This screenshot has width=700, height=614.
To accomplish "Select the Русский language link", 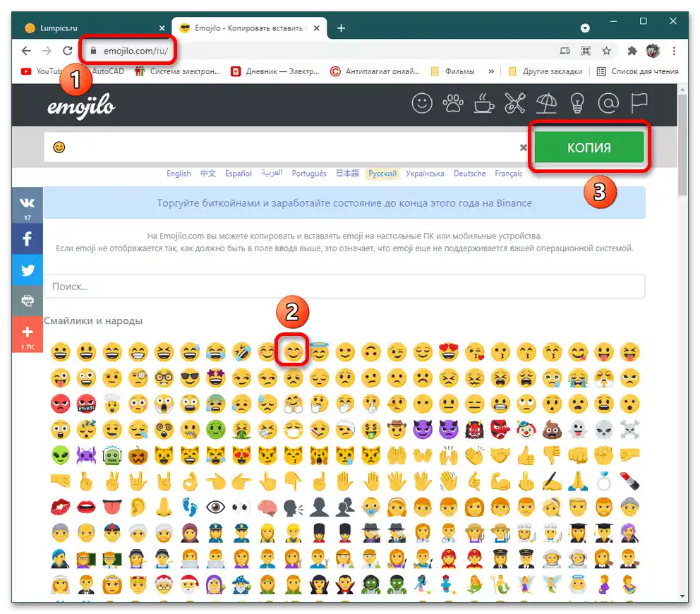I will coord(382,173).
